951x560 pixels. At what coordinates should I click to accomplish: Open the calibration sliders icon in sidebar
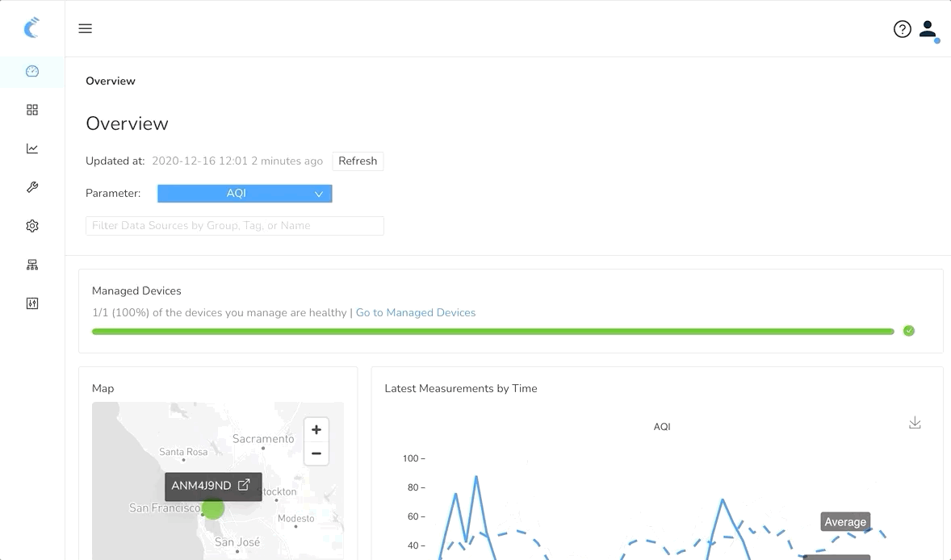pyautogui.click(x=31, y=303)
